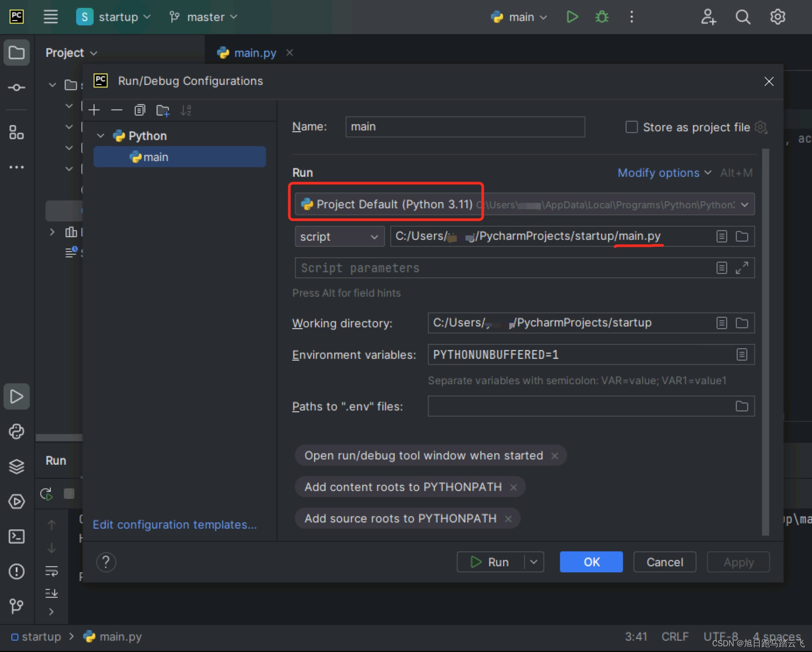Change the script/module type dropdown
This screenshot has height=652, width=812.
click(x=339, y=236)
